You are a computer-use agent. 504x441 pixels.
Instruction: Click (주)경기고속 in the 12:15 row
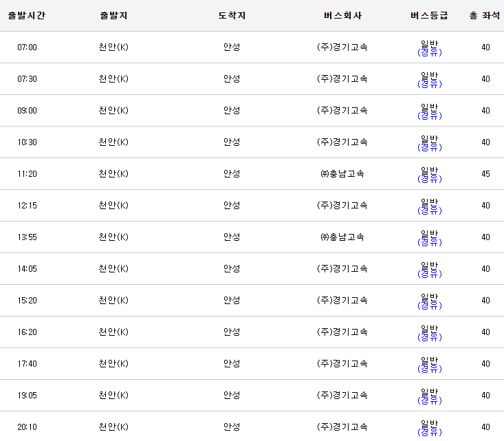tap(342, 205)
